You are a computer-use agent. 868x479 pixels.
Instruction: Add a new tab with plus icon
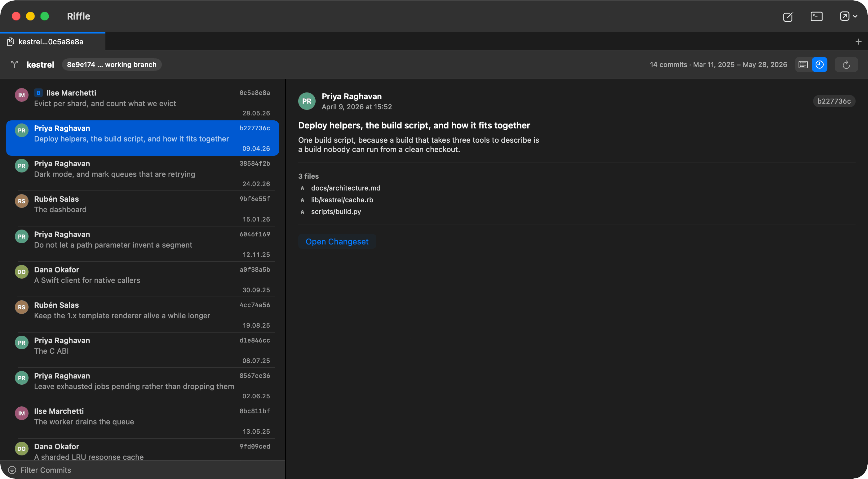point(858,42)
